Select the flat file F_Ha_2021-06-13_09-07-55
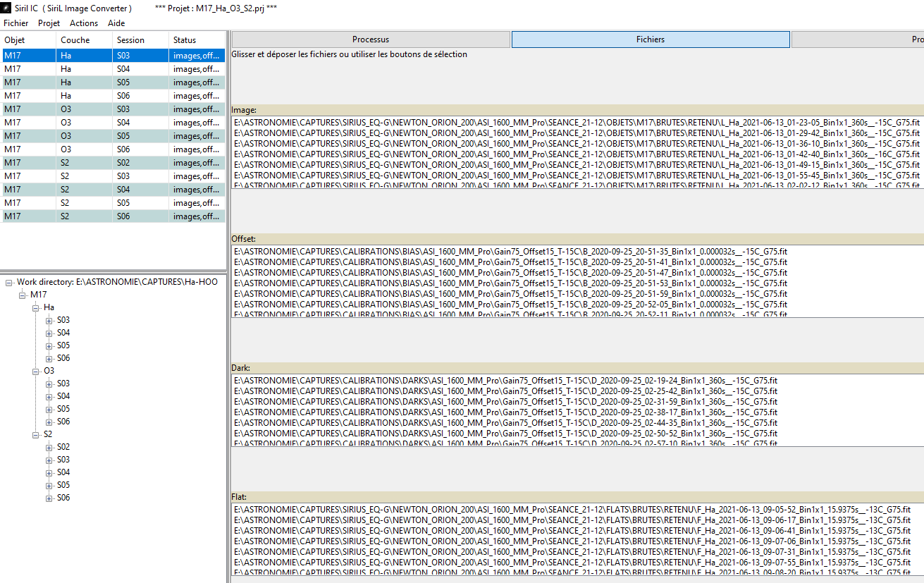Screen dimensions: 924x583 tap(572, 563)
